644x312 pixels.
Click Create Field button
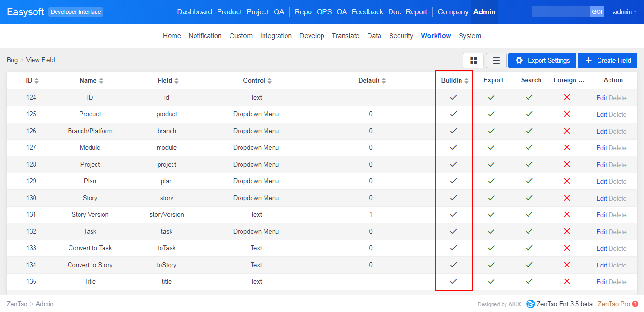pyautogui.click(x=608, y=60)
